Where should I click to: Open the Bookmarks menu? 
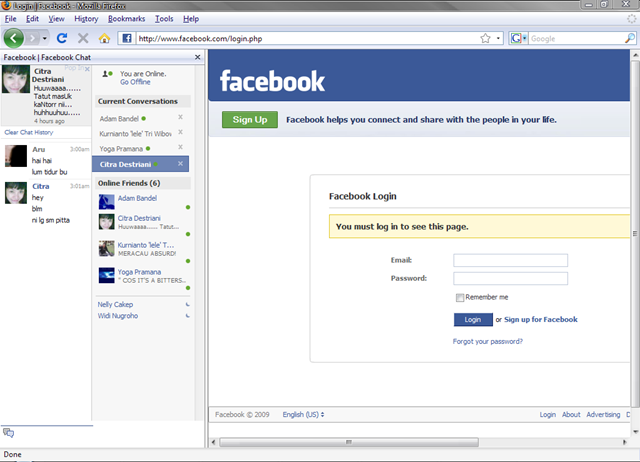coord(127,19)
